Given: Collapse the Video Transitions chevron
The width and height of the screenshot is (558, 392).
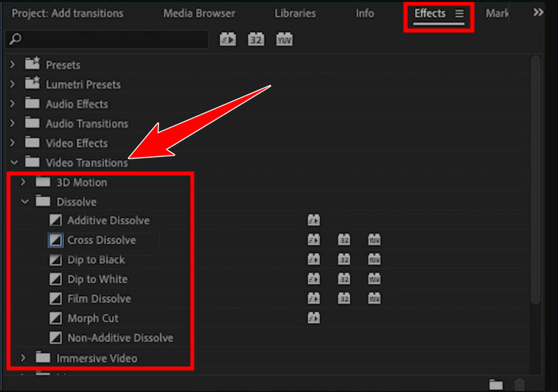Looking at the screenshot, I should 14,163.
